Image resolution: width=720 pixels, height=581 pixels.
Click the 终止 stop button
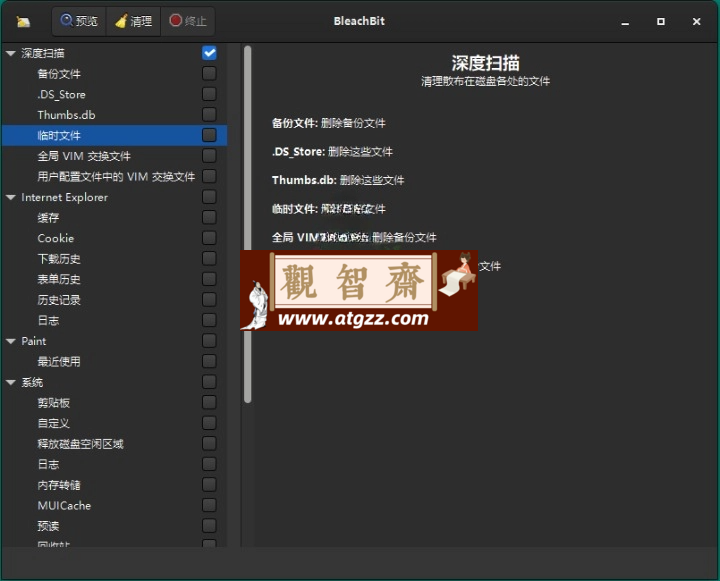pos(187,21)
